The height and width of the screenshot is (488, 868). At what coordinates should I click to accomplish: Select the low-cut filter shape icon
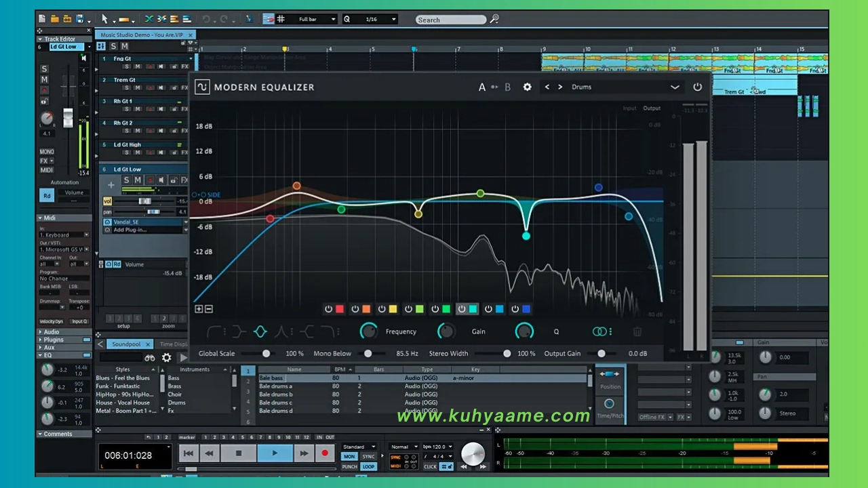tap(214, 331)
